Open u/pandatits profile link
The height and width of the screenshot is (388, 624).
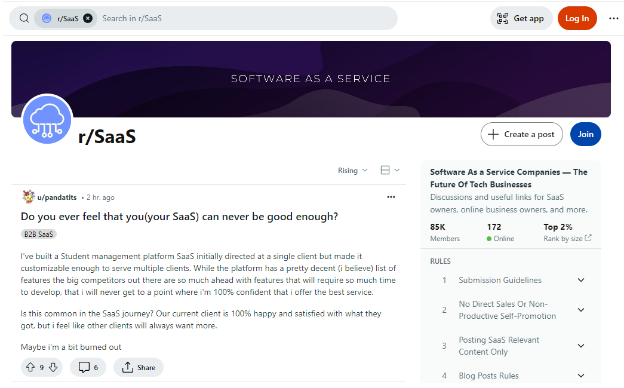pyautogui.click(x=57, y=197)
